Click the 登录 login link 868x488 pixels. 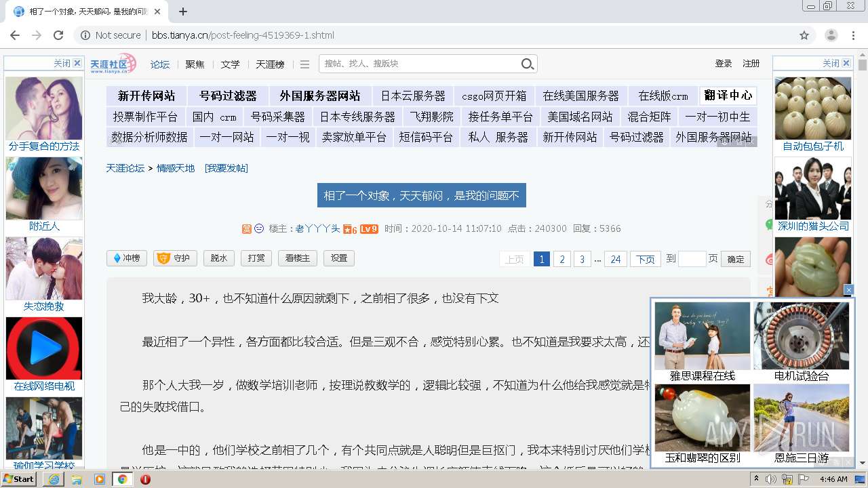[724, 64]
